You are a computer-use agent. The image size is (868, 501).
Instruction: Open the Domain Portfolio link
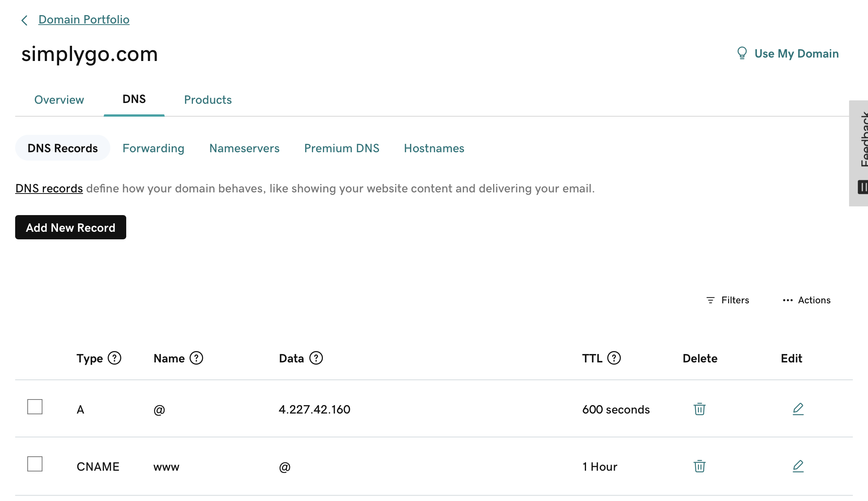pyautogui.click(x=84, y=19)
